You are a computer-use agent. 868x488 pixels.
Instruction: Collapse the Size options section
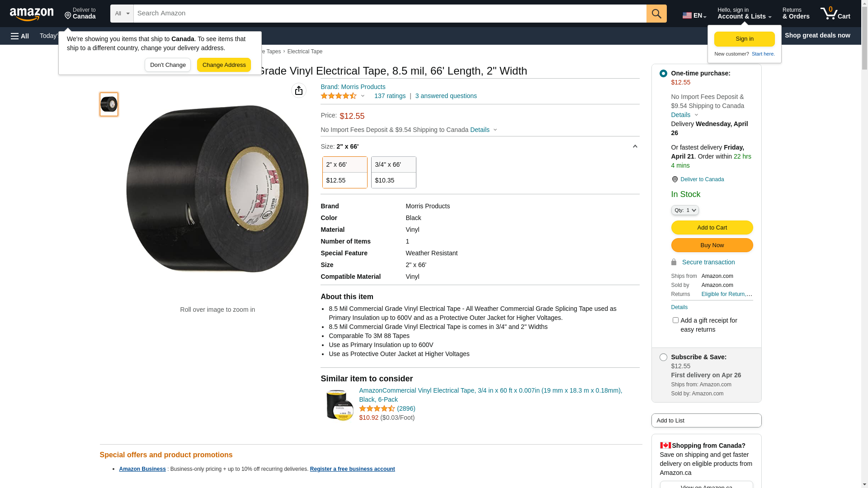[635, 146]
